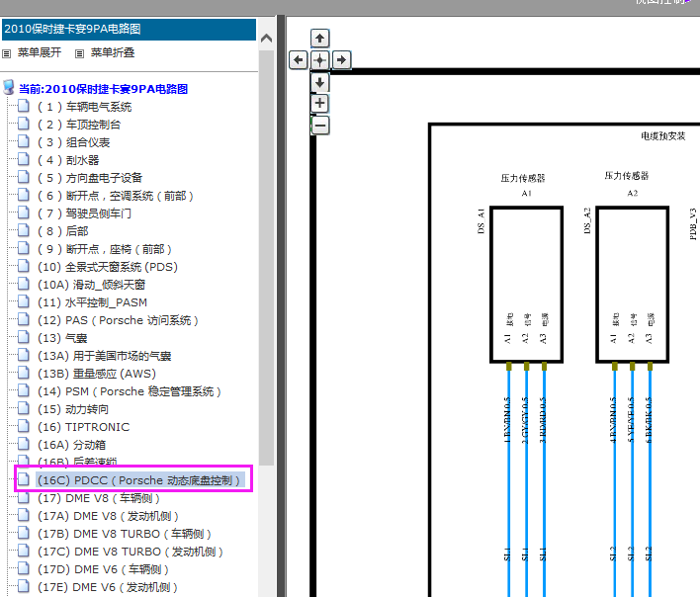Click page icon next to (10A) 滑动_倾斜天窗

coord(24,284)
